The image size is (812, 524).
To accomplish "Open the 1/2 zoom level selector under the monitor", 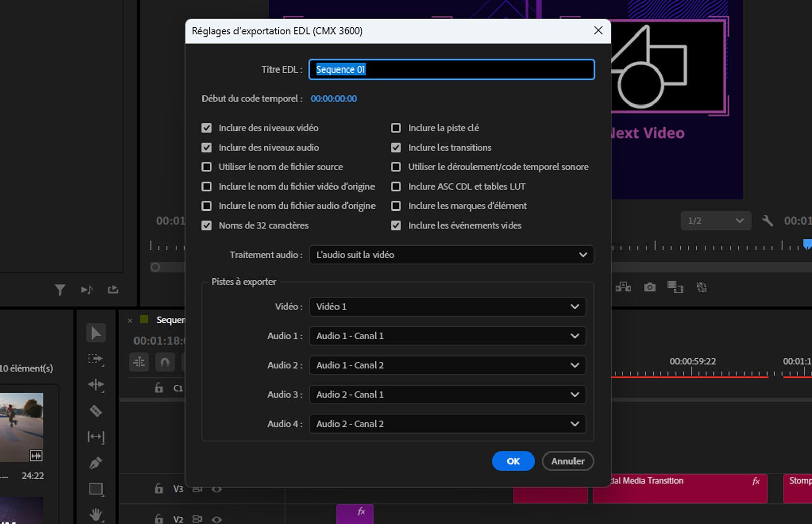I will point(715,220).
